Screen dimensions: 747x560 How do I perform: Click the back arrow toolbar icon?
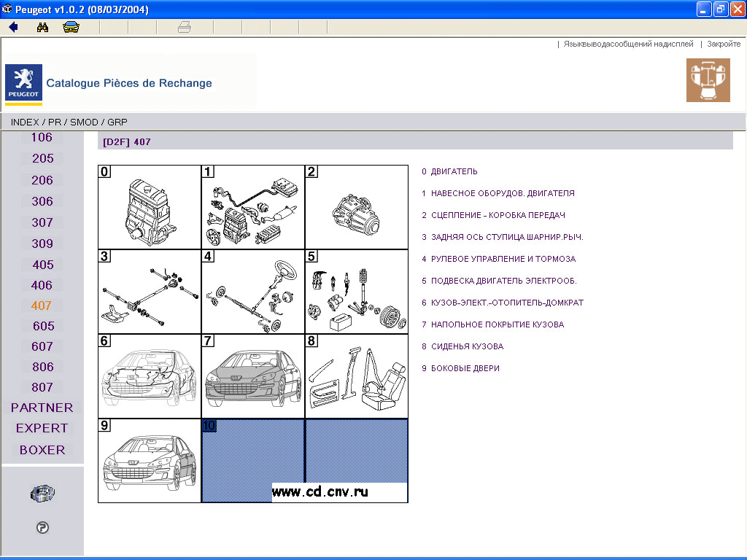pos(13,27)
